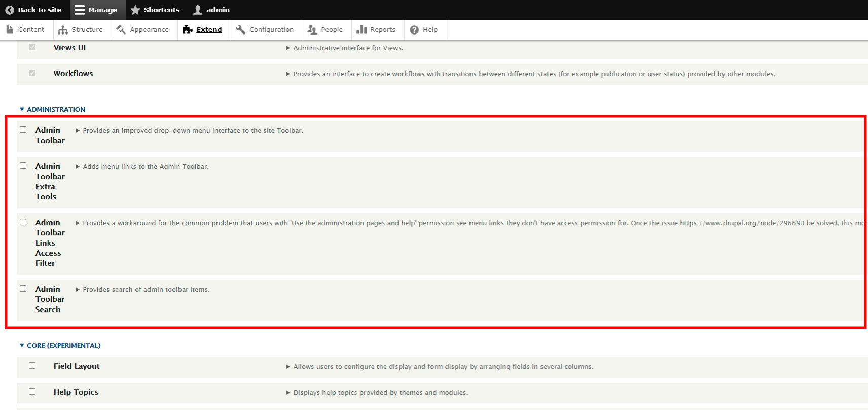Tick Admin Toolbar Links Access Filter checkbox
The height and width of the screenshot is (410, 868).
(x=23, y=222)
